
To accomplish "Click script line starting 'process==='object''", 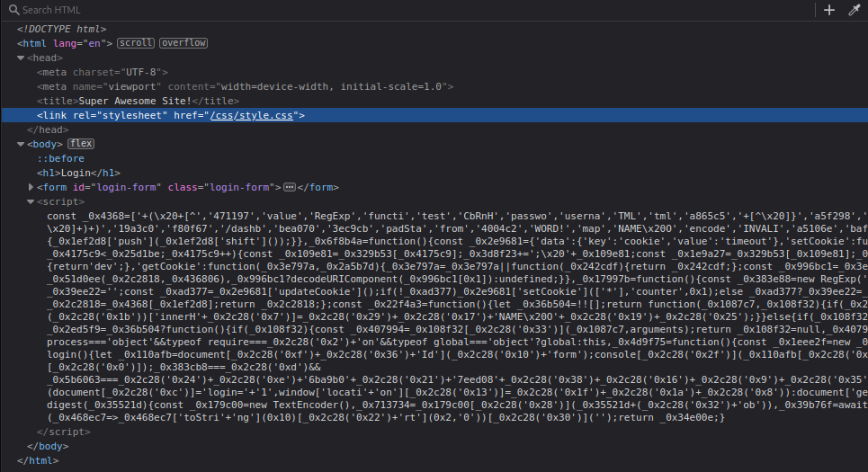I will [x=457, y=342].
